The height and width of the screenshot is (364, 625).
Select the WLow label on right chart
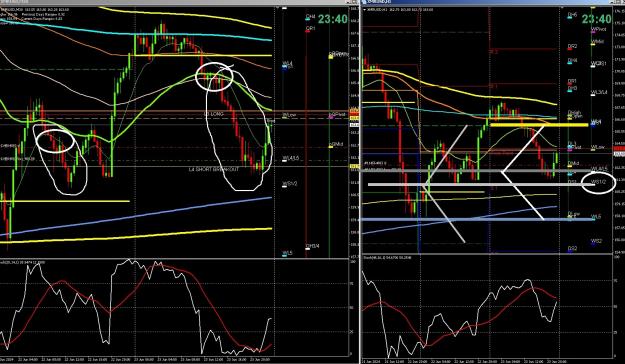[597, 148]
